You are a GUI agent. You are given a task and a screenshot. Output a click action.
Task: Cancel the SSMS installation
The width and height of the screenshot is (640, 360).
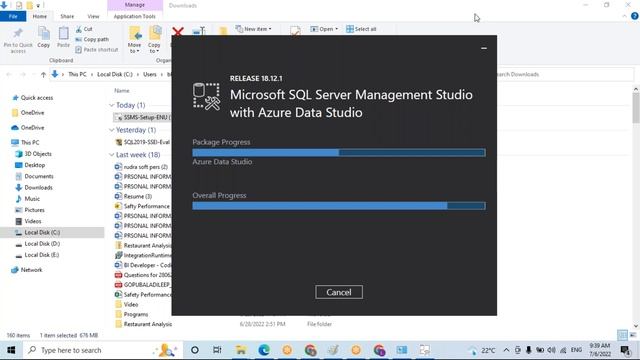[339, 292]
